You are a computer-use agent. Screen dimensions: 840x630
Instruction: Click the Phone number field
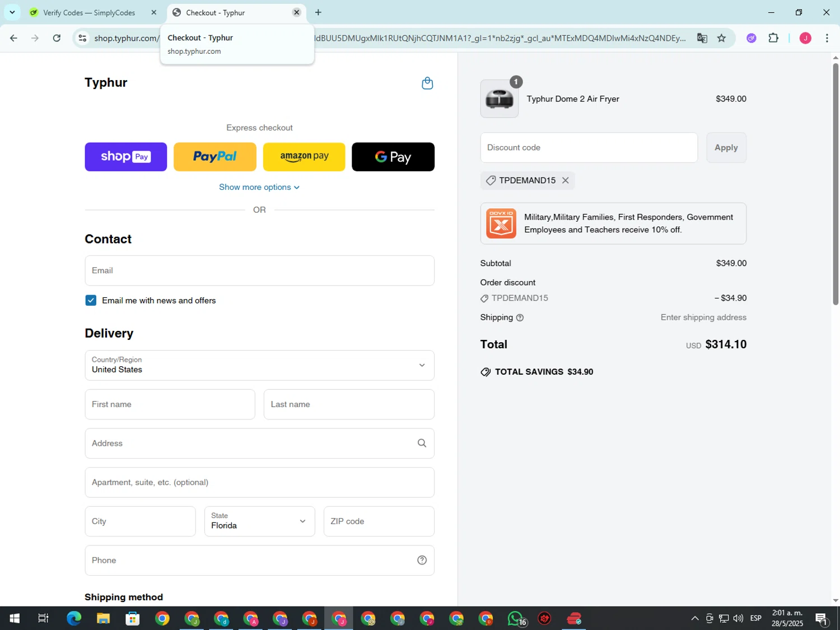(259, 561)
